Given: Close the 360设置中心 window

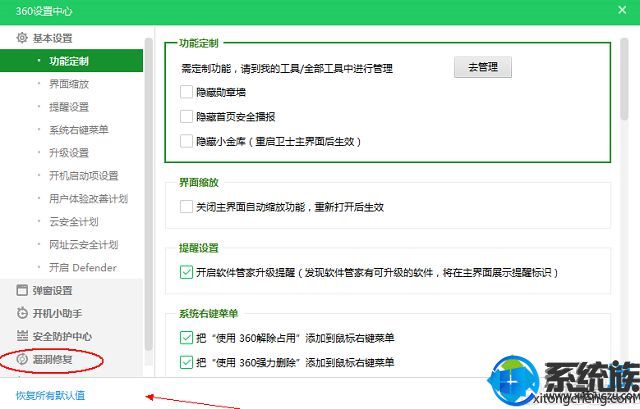Looking at the screenshot, I should [x=622, y=10].
